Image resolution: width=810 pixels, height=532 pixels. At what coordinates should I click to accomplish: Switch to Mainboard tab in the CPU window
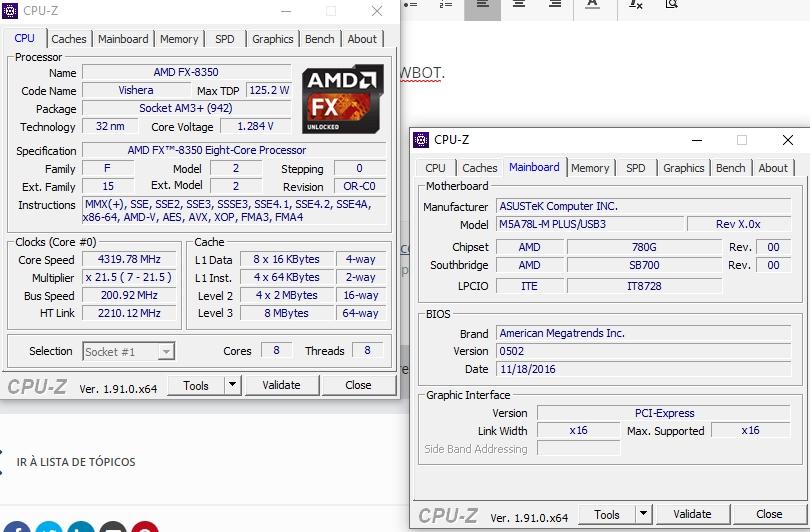[123, 39]
